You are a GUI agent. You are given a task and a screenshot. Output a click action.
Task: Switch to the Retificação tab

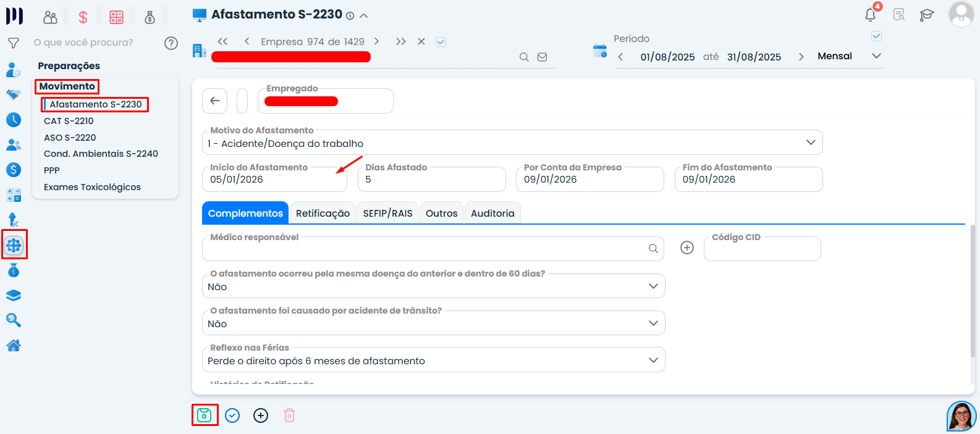pos(323,213)
